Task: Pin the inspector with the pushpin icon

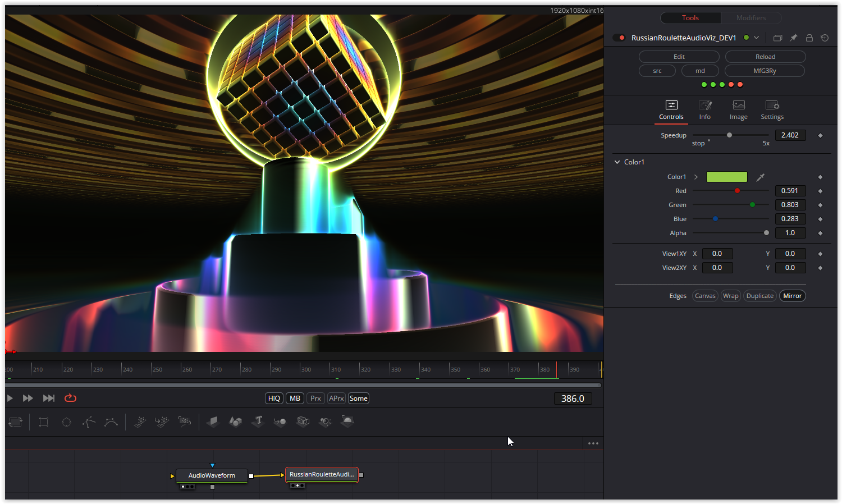Action: 793,38
